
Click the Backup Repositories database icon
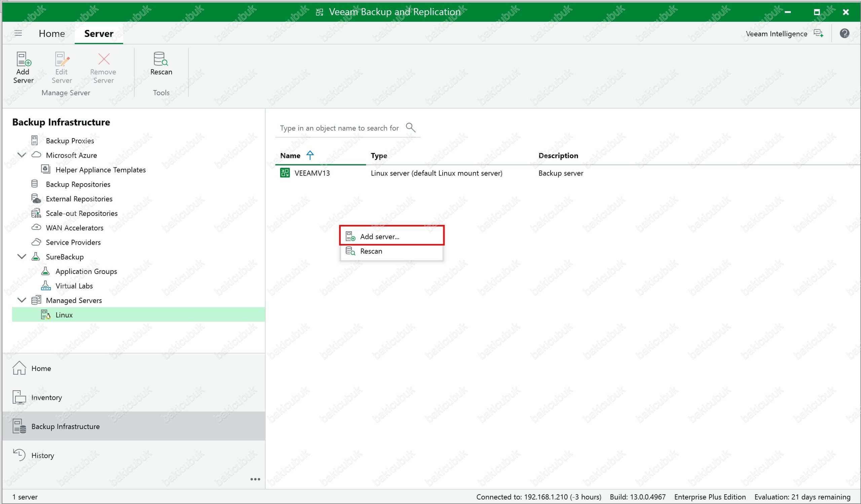(35, 184)
